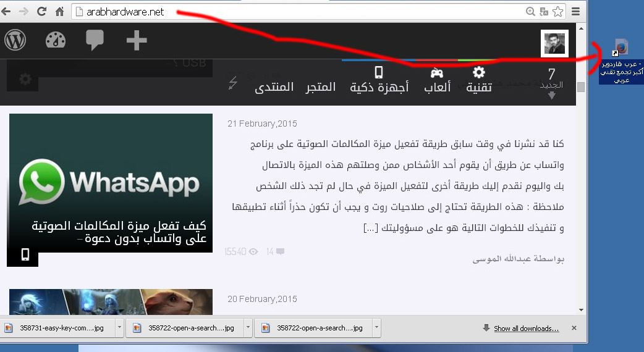Click Show all downloads link
644x352 pixels.
tap(526, 328)
